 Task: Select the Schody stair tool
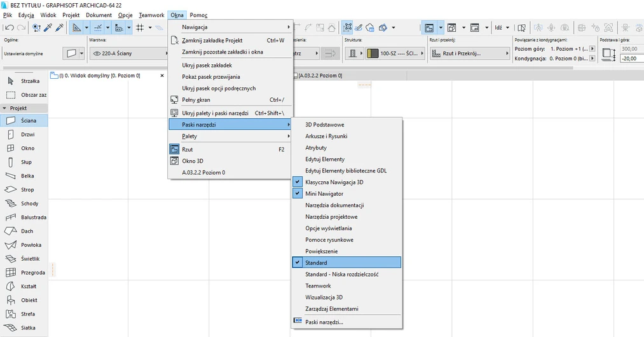point(24,203)
